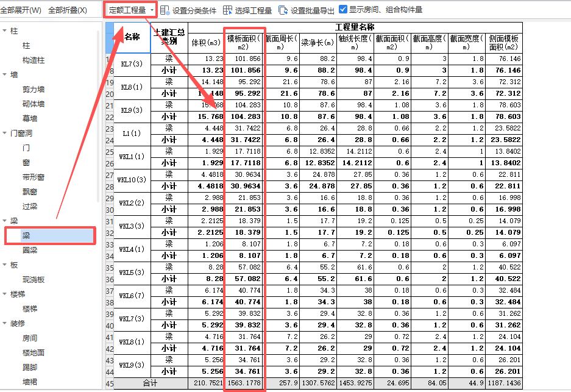Select 窗 tree item
571x392 pixels.
[x=26, y=163]
